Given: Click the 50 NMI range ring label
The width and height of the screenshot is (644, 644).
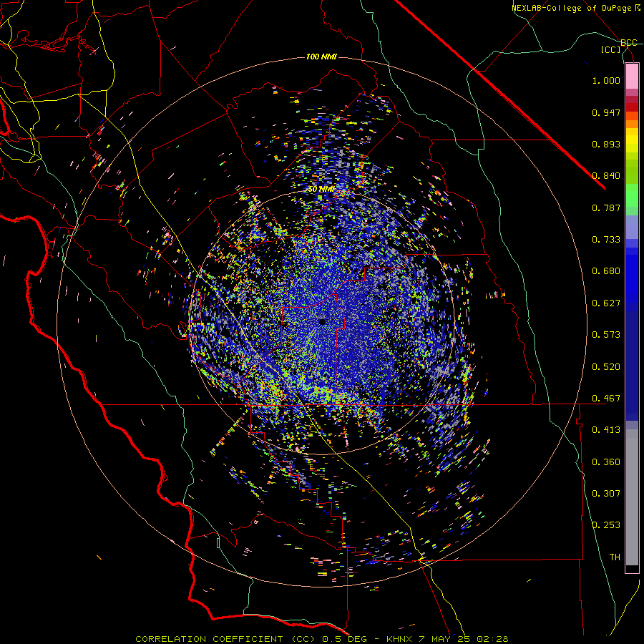Looking at the screenshot, I should tap(321, 190).
